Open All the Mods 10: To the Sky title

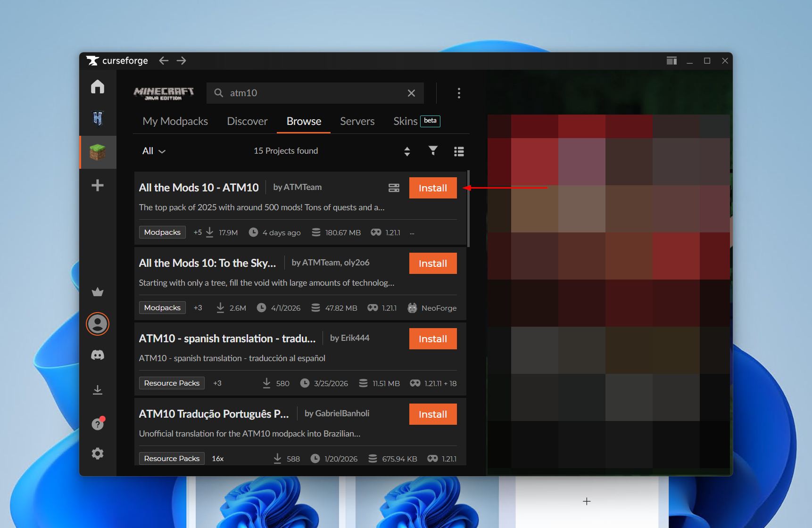tap(207, 263)
